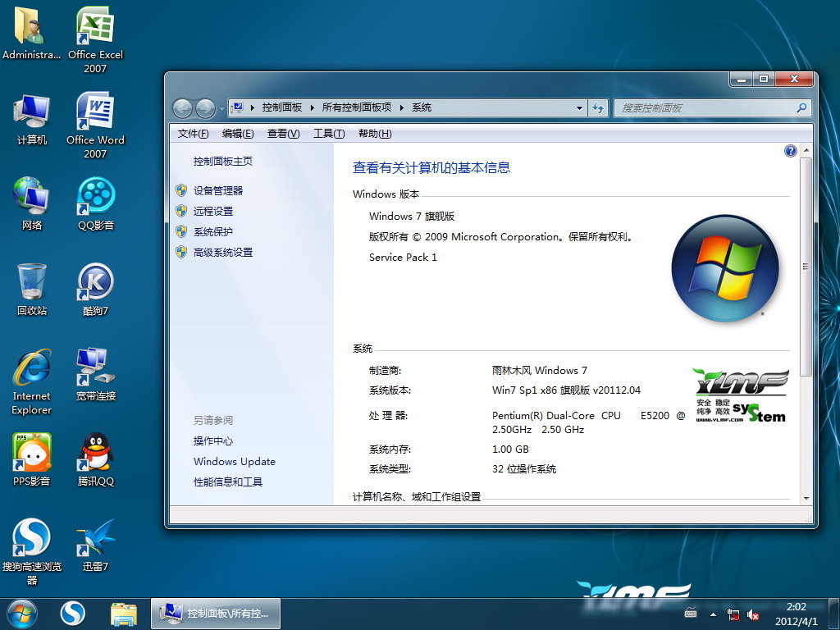Open 系统保护 link

click(213, 231)
